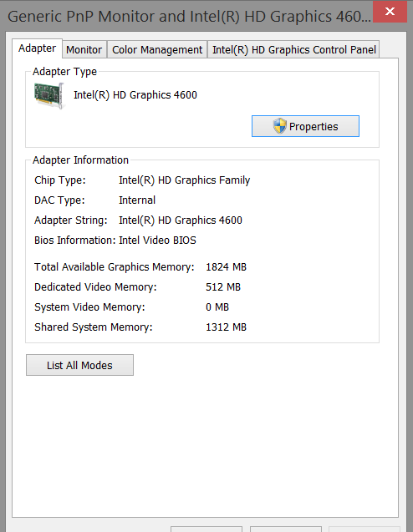Click the Bios Information label
The image size is (413, 532).
point(75,241)
